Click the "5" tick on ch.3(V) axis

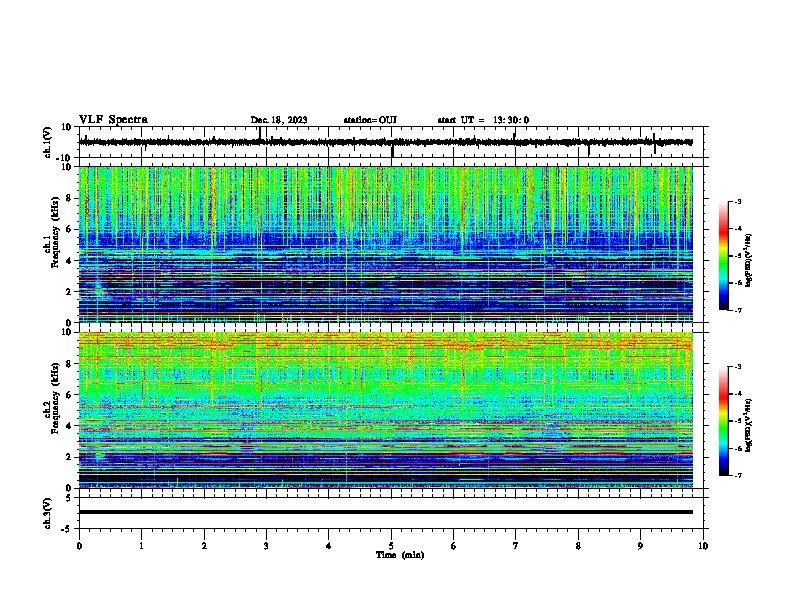[x=69, y=498]
